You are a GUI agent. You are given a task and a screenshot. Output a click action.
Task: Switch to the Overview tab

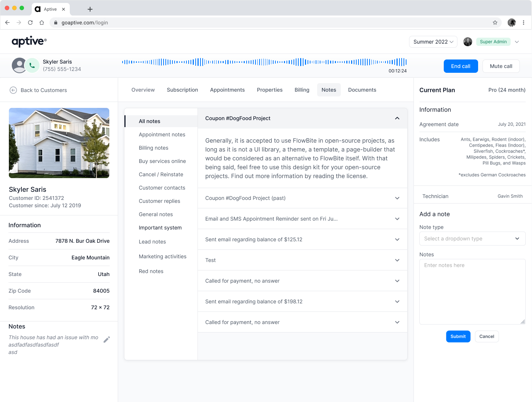pos(143,90)
